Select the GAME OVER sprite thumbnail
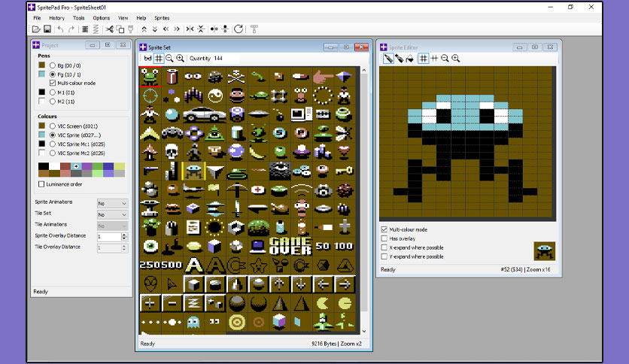 tap(290, 246)
